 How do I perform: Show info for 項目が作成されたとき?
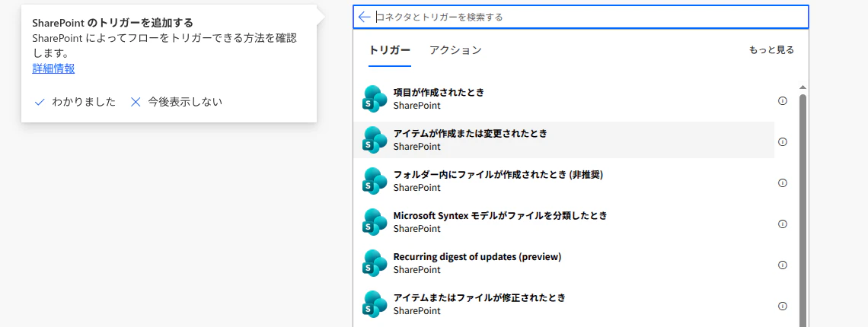coord(783,100)
